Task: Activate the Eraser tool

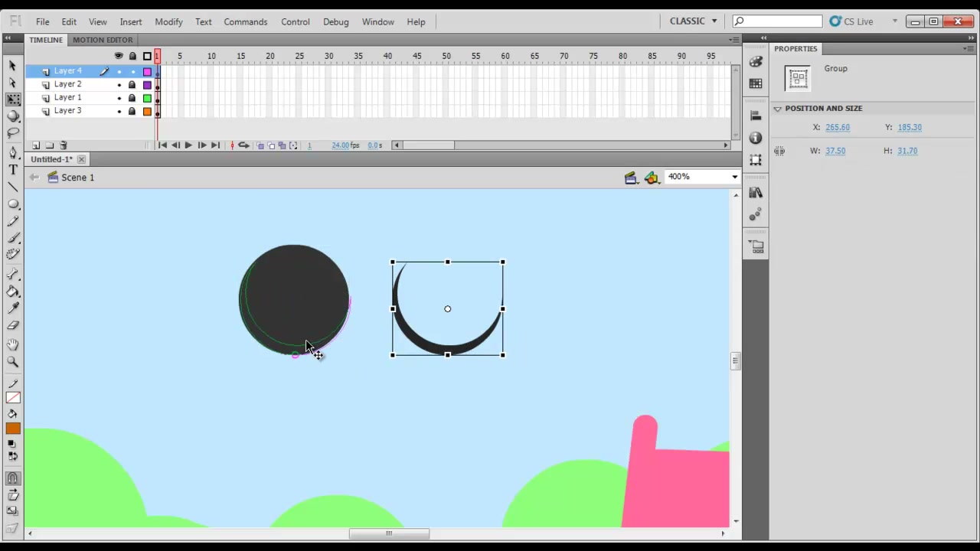Action: click(x=13, y=325)
